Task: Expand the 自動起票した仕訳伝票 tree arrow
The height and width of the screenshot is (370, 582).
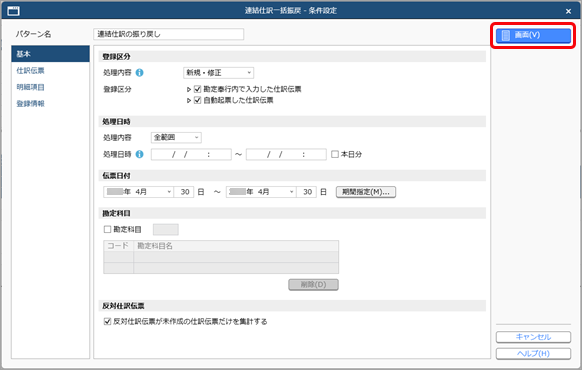Action: tap(189, 101)
